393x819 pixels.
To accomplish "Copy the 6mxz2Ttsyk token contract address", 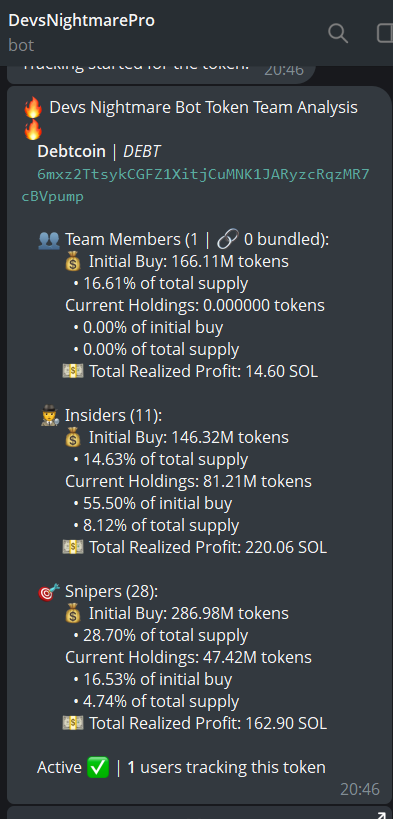I will coord(195,185).
